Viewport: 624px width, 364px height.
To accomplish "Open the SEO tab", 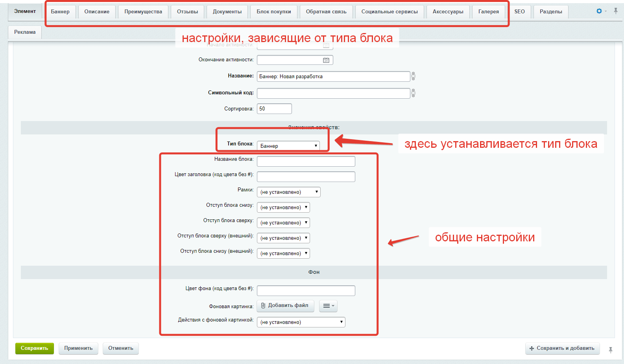I will point(519,12).
